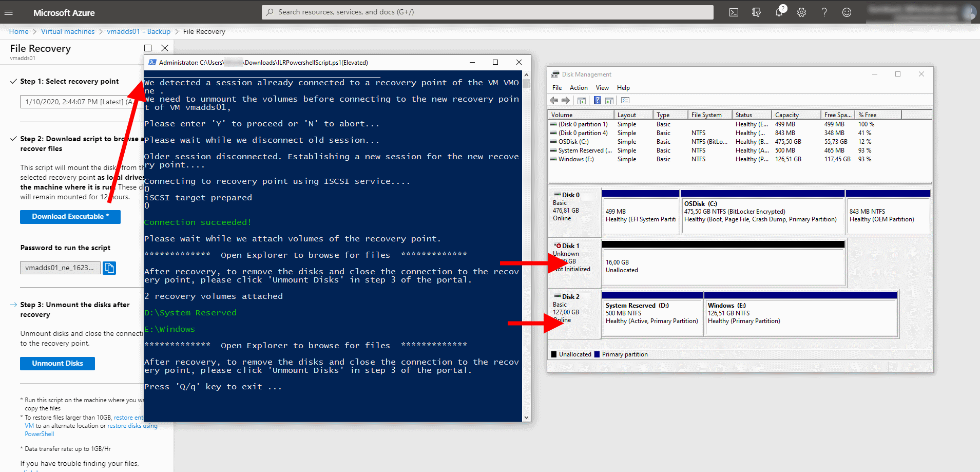Click Disk Management back arrow
Viewport: 980px width, 472px height.
(x=554, y=101)
